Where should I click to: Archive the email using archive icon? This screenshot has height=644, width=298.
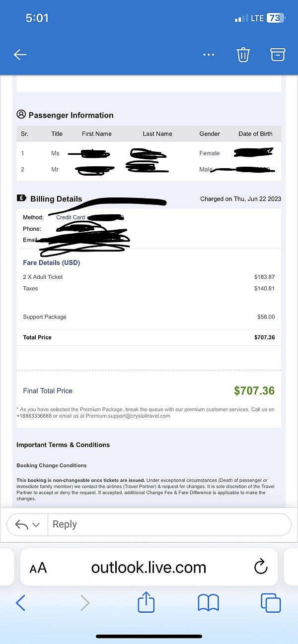tap(278, 55)
